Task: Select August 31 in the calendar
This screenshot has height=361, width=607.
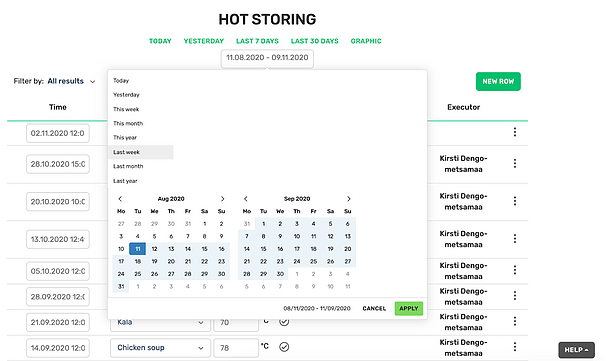Action: click(121, 286)
